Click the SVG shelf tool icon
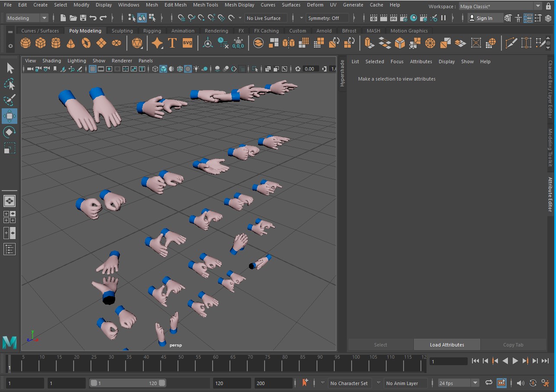 tap(187, 43)
